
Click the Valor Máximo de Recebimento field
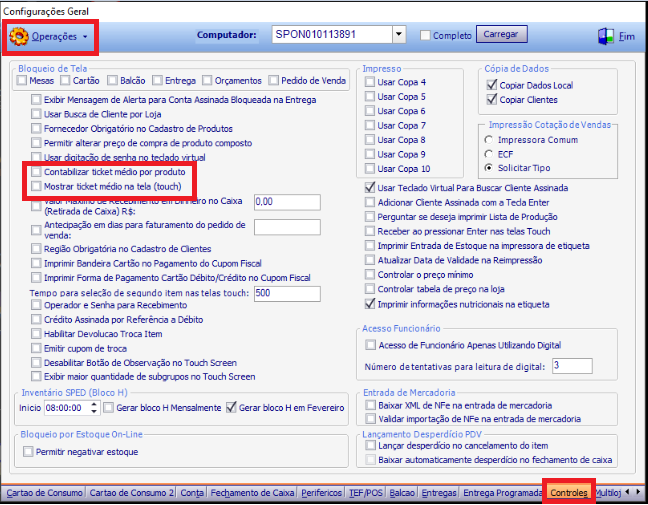[287, 202]
